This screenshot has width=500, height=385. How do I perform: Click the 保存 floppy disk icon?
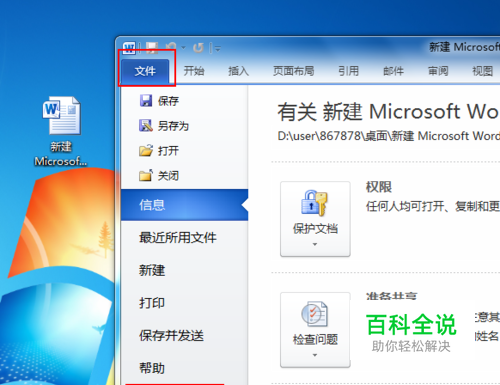(146, 100)
